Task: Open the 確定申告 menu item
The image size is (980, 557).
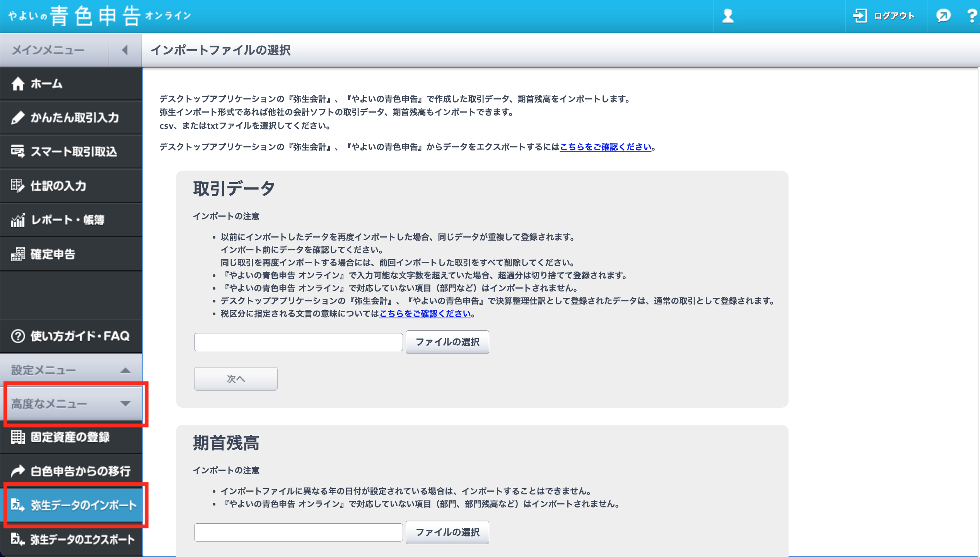Action: click(x=71, y=254)
